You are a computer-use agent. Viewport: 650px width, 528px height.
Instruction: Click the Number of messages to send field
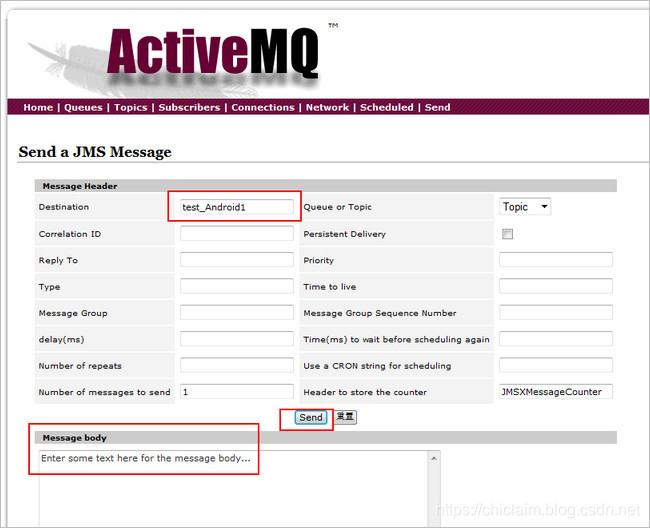[x=237, y=392]
